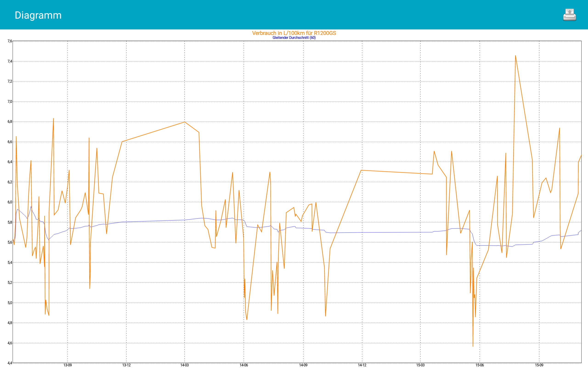The height and width of the screenshot is (368, 588).
Task: Click the export/share diagram icon
Action: (x=569, y=15)
